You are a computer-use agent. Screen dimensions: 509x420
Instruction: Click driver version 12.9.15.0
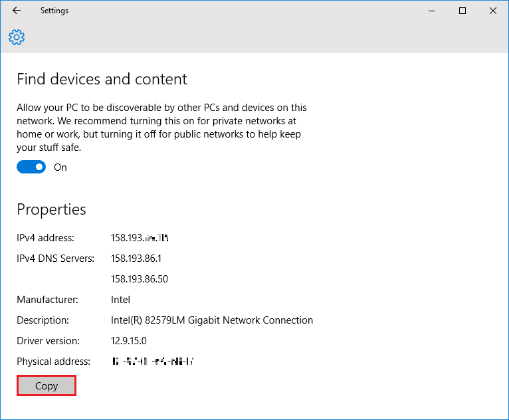click(128, 341)
